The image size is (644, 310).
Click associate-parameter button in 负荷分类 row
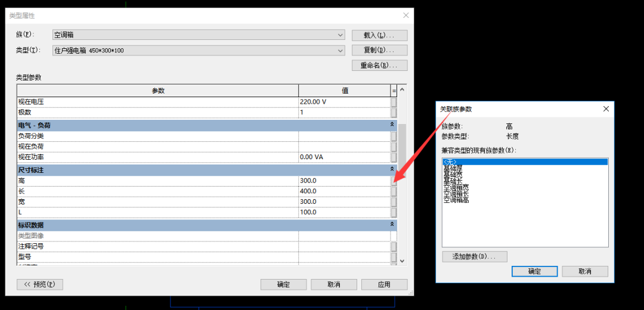pyautogui.click(x=394, y=136)
